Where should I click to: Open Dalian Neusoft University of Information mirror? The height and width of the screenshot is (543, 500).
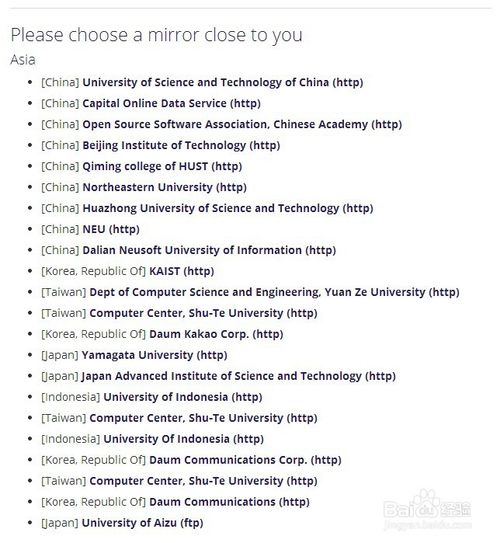click(x=209, y=250)
